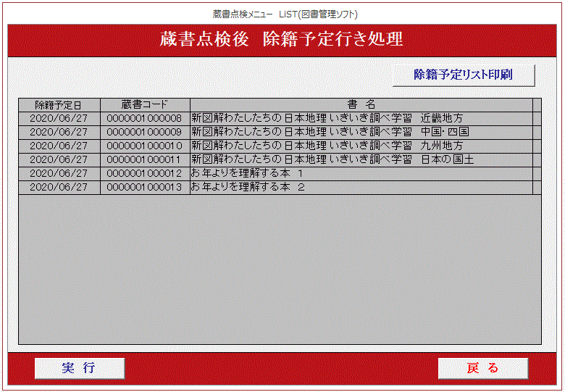This screenshot has height=392, width=565.
Task: Click the date cell in row 0000001000010
Action: (x=59, y=146)
